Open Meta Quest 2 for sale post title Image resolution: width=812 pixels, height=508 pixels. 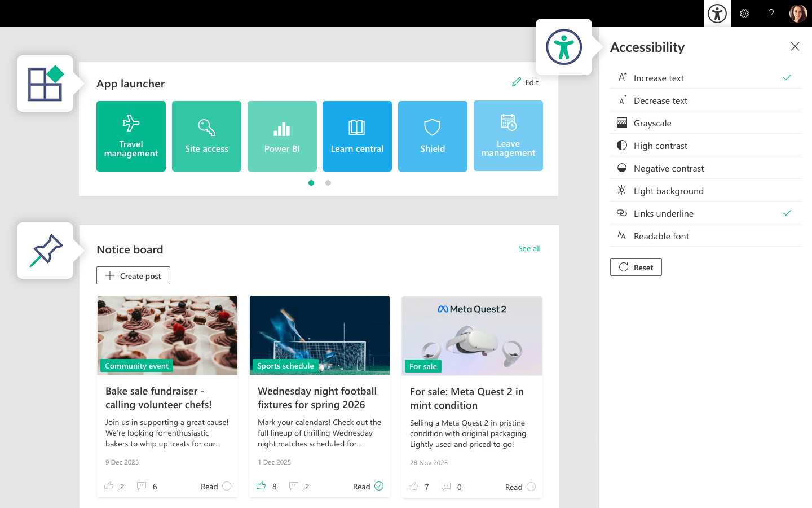tap(467, 398)
